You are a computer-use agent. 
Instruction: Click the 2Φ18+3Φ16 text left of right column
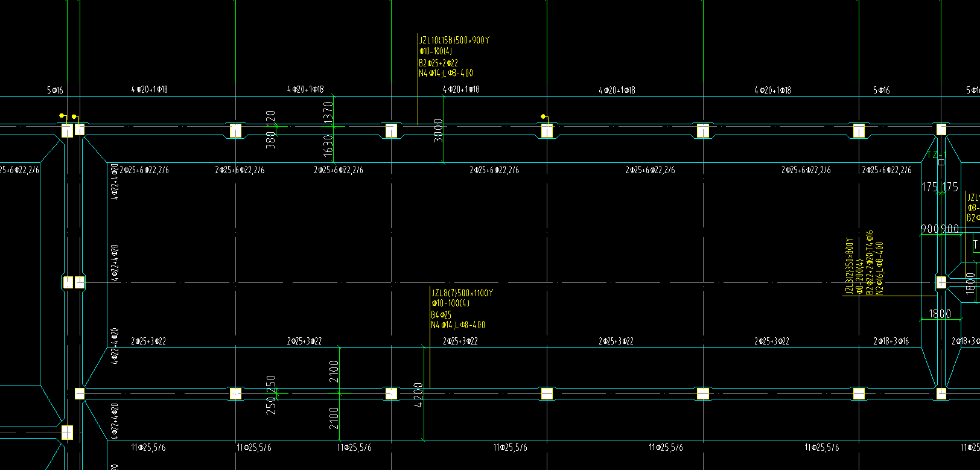pyautogui.click(x=891, y=341)
